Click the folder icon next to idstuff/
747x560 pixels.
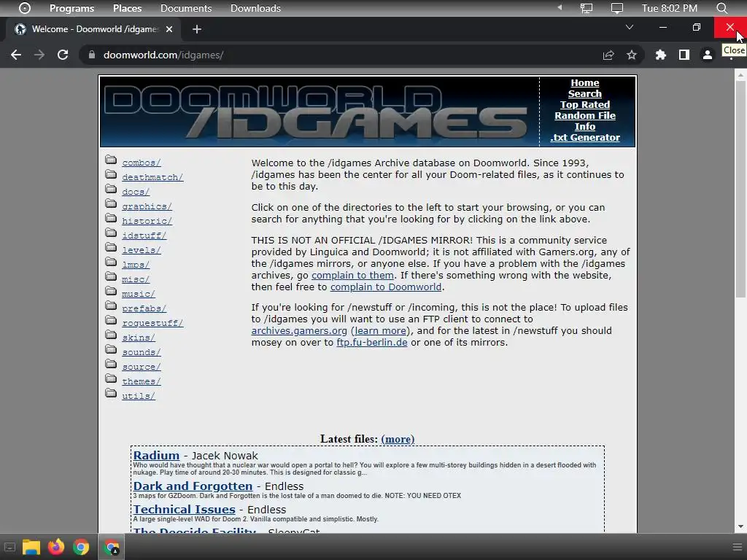tap(111, 233)
